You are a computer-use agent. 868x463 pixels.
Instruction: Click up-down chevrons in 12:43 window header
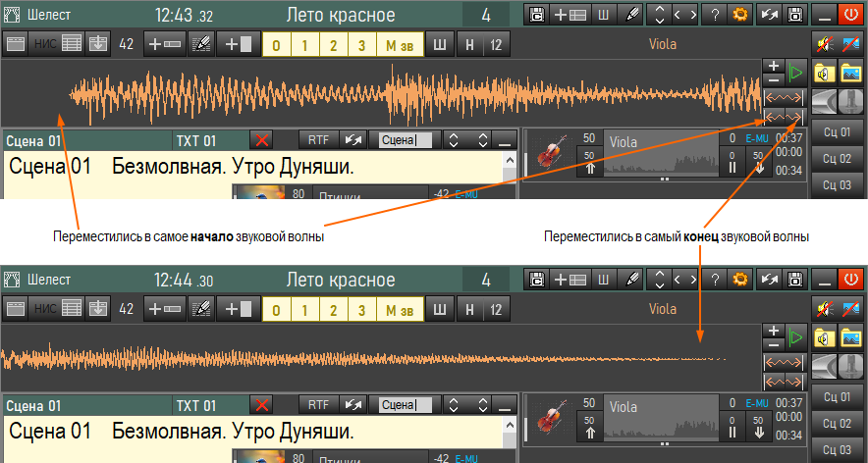click(659, 15)
